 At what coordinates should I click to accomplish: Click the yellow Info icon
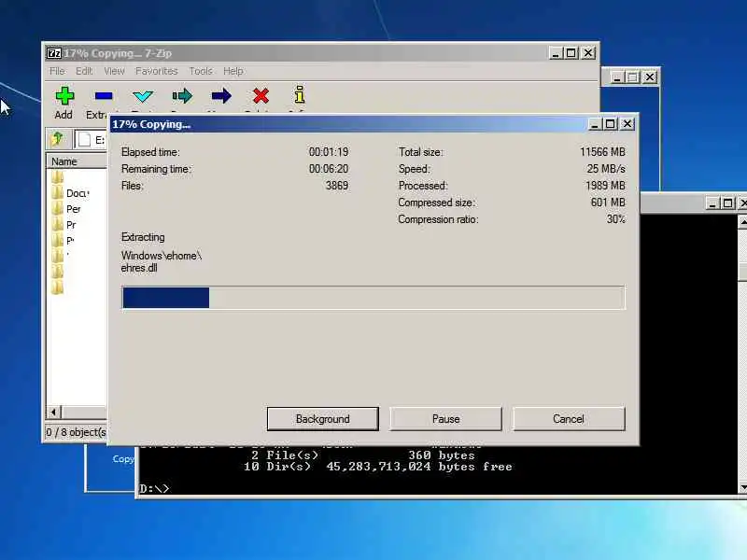pyautogui.click(x=300, y=94)
